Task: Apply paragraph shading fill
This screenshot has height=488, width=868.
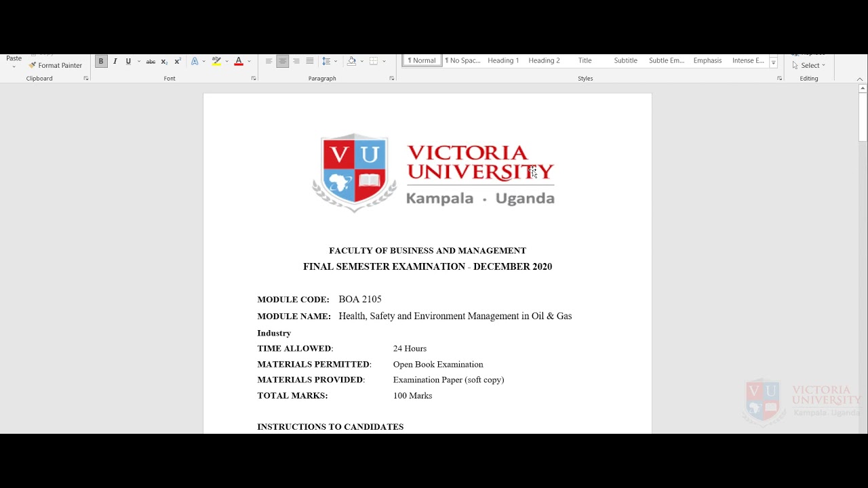Action: click(x=351, y=62)
